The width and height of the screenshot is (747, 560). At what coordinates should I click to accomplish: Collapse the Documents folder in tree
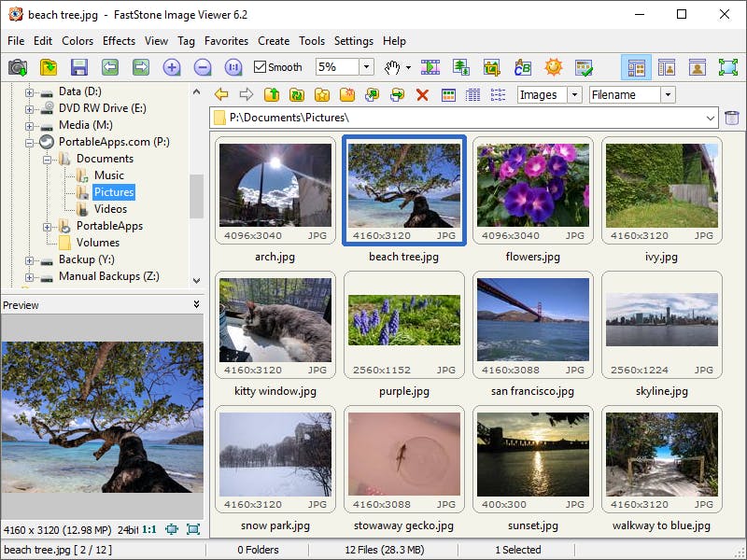(47, 159)
